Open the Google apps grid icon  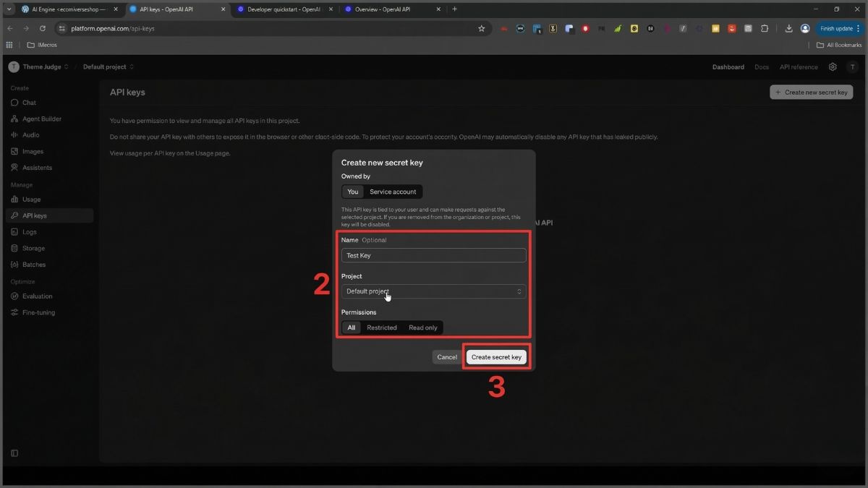(x=9, y=45)
